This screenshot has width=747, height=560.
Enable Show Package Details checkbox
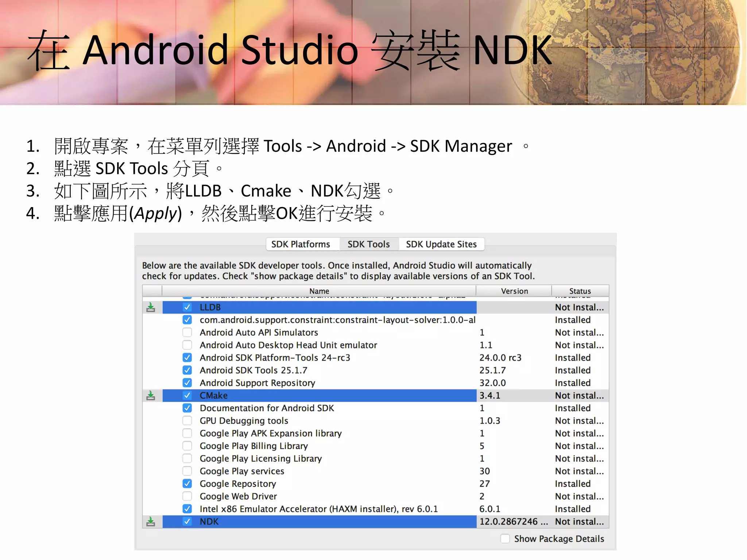pyautogui.click(x=505, y=538)
